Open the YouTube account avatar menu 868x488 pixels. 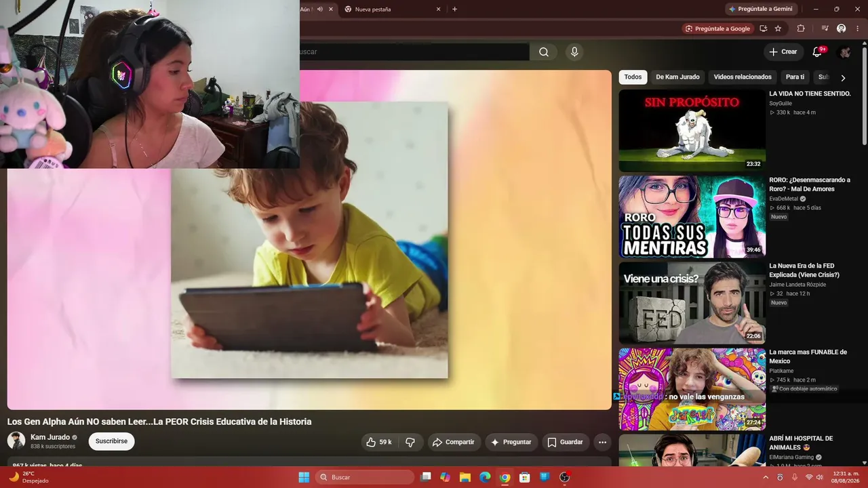844,52
